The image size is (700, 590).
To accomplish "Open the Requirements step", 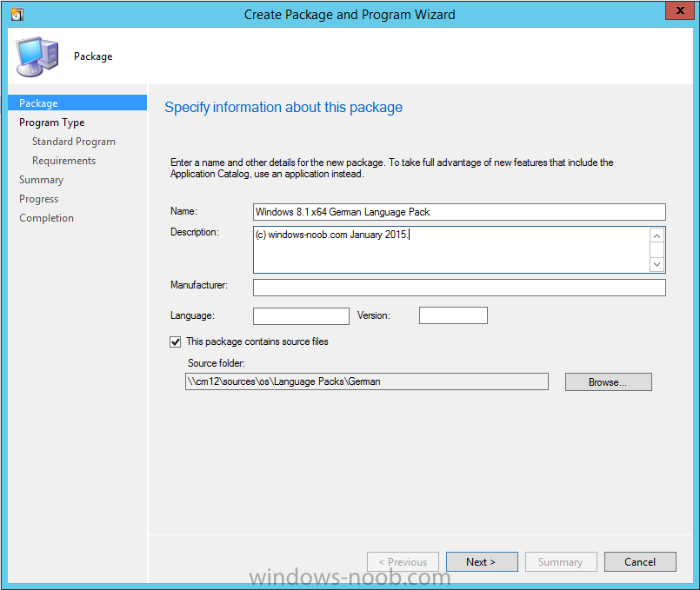I will click(x=63, y=161).
